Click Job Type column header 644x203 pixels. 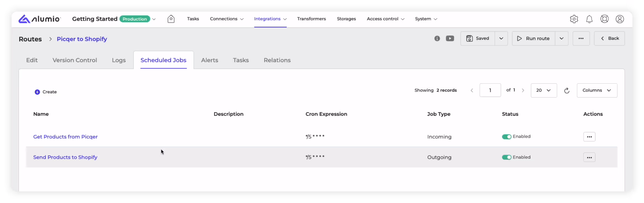coord(439,114)
